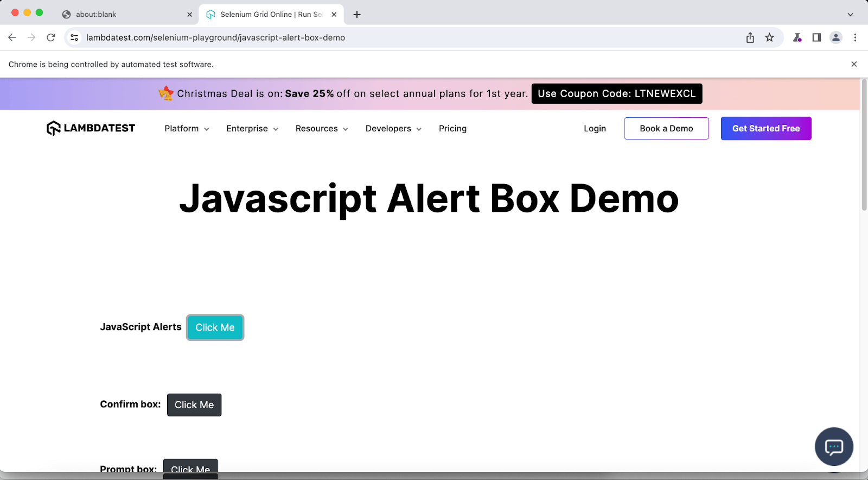The width and height of the screenshot is (868, 480).
Task: Open the tab search dropdown arrow
Action: (x=850, y=15)
